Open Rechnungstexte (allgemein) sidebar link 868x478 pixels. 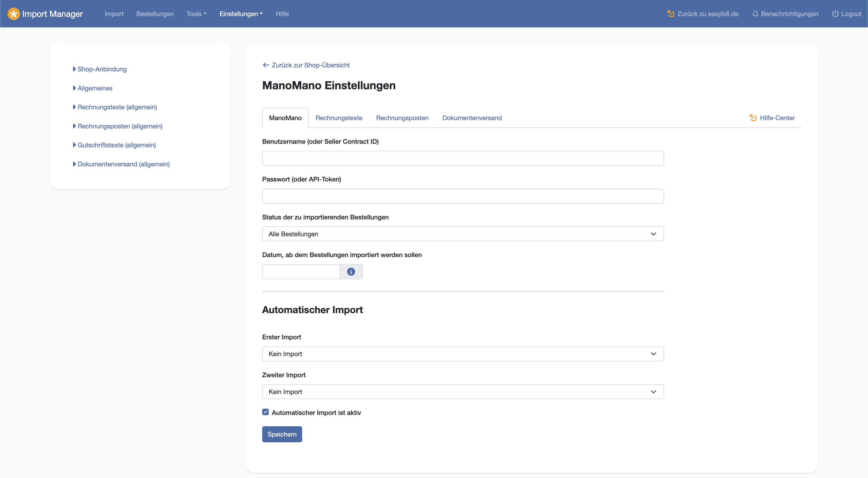[117, 107]
